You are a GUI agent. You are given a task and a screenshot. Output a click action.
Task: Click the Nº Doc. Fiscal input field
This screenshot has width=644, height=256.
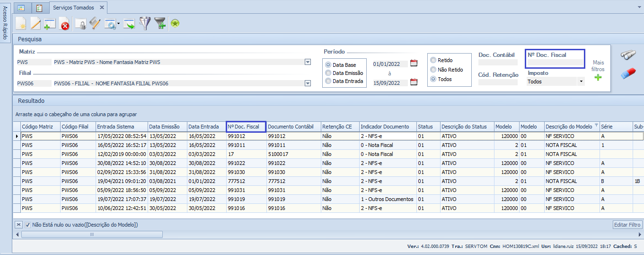click(x=556, y=62)
